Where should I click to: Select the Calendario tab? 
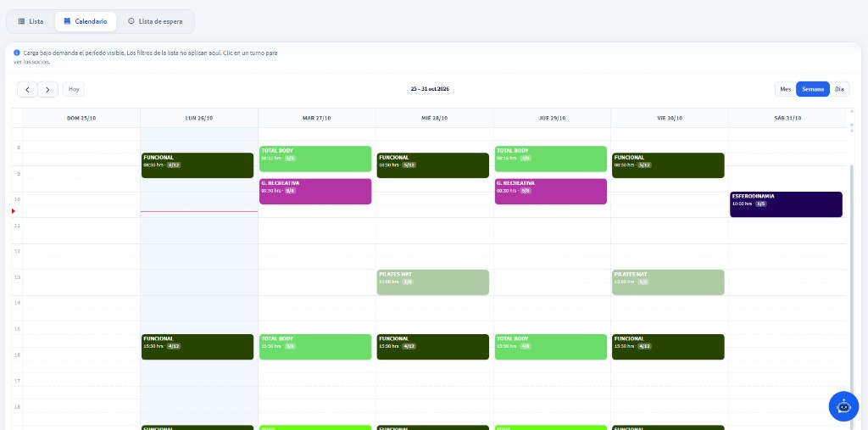click(x=86, y=21)
